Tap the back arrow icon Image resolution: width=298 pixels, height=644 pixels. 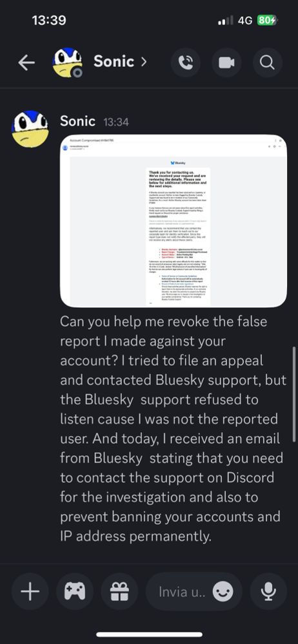(26, 62)
